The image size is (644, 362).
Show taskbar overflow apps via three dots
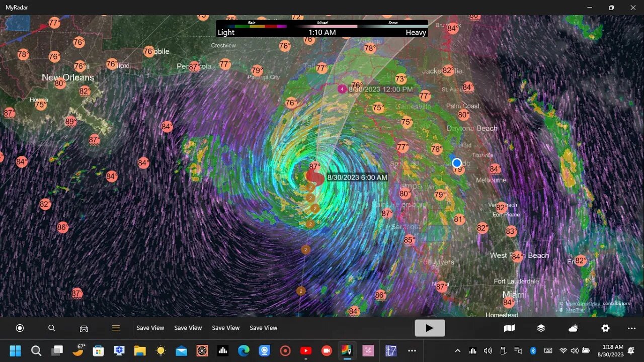pyautogui.click(x=412, y=350)
